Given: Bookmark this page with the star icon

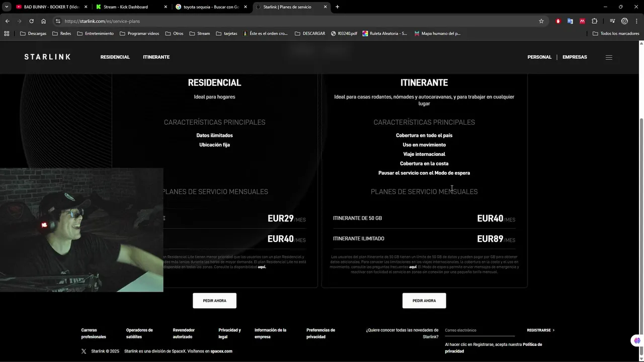Looking at the screenshot, I should [x=541, y=21].
